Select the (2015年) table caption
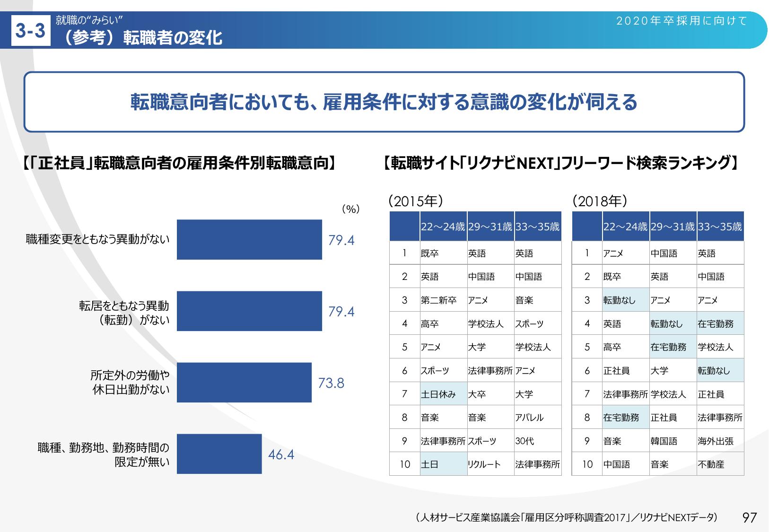This screenshot has height=532, width=769. point(416,201)
